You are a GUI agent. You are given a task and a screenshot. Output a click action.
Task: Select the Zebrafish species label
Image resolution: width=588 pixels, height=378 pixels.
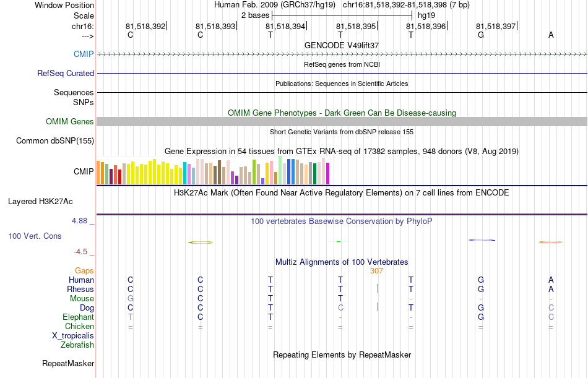point(77,345)
